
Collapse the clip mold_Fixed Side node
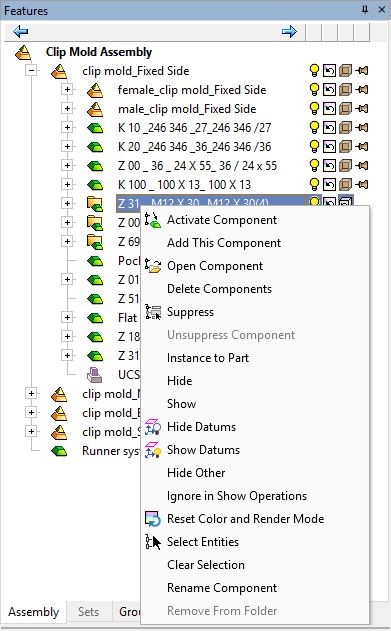(31, 71)
